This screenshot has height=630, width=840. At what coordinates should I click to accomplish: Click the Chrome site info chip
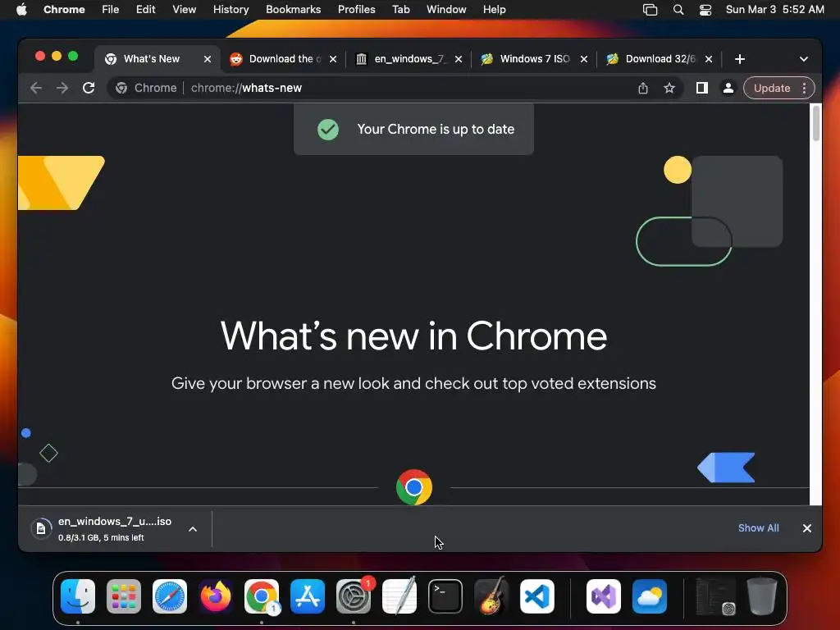[146, 88]
